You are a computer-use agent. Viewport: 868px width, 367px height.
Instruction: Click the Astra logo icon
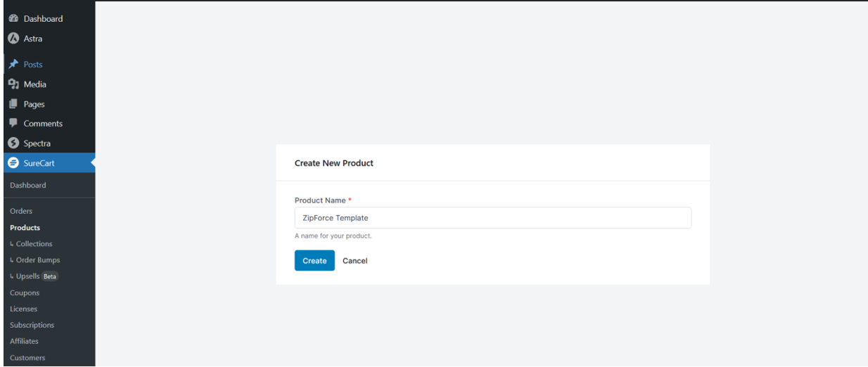(x=13, y=39)
